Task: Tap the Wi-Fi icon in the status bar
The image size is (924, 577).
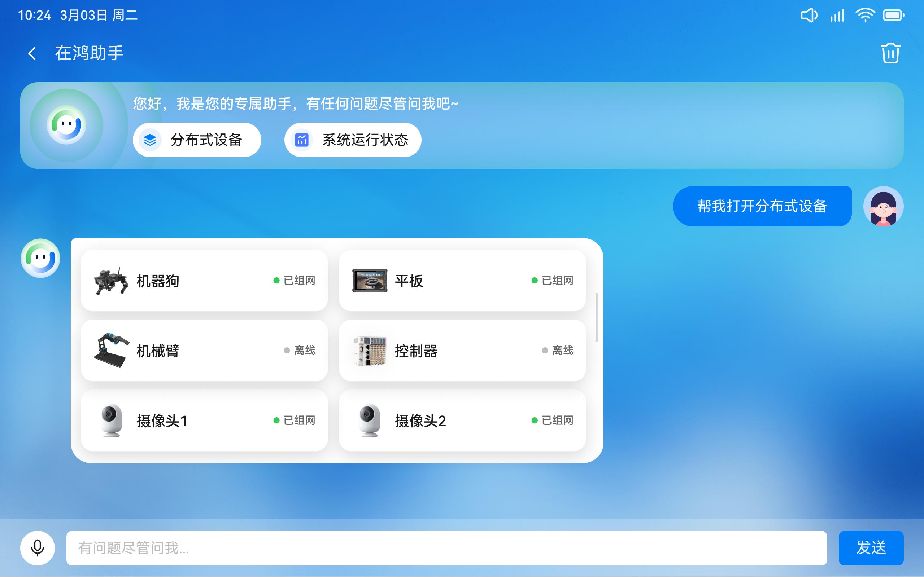Action: pos(865,15)
